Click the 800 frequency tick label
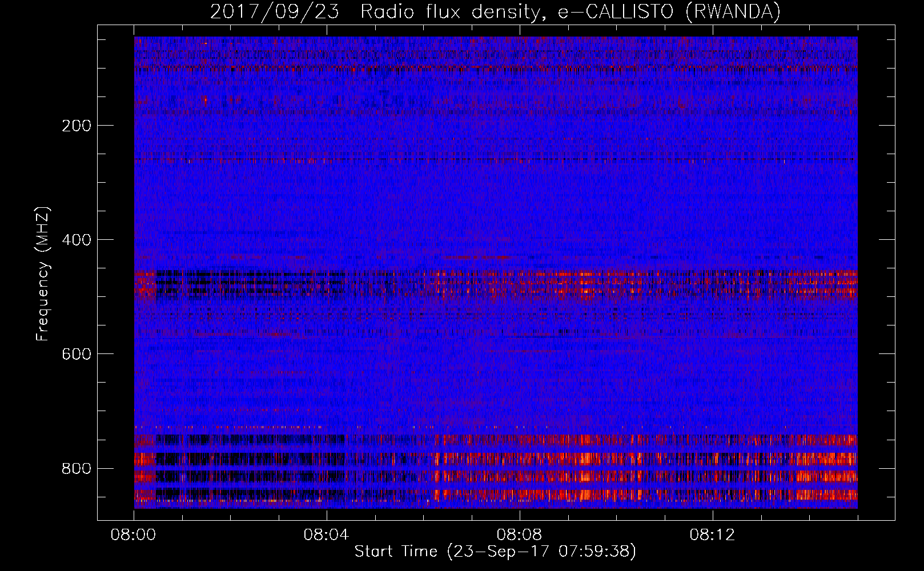Image resolution: width=924 pixels, height=571 pixels. 77,469
